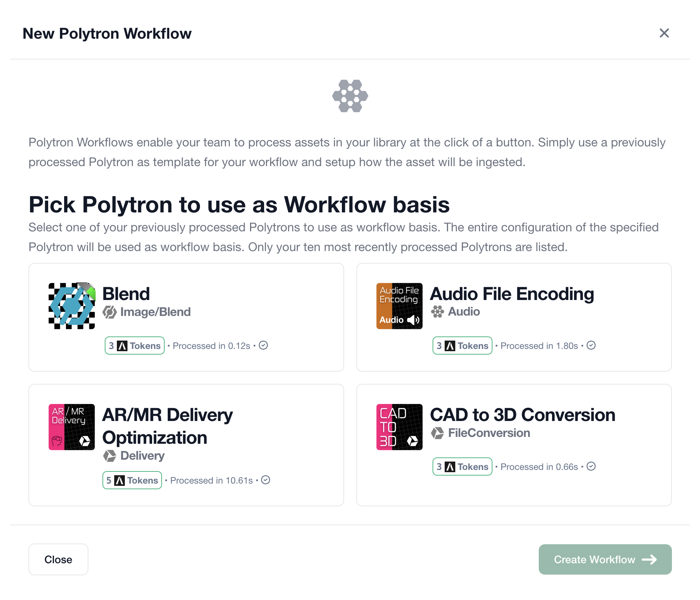
Task: Dismiss the dialog with the X icon
Action: coord(665,33)
